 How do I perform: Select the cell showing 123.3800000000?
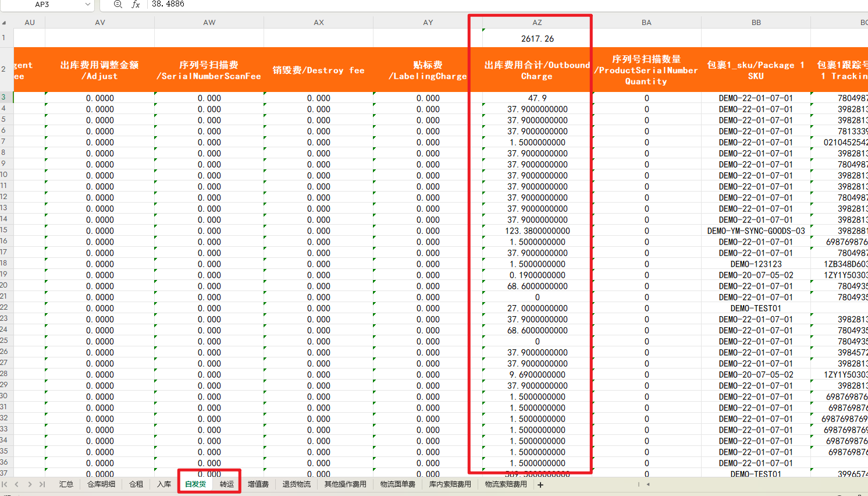coord(538,231)
